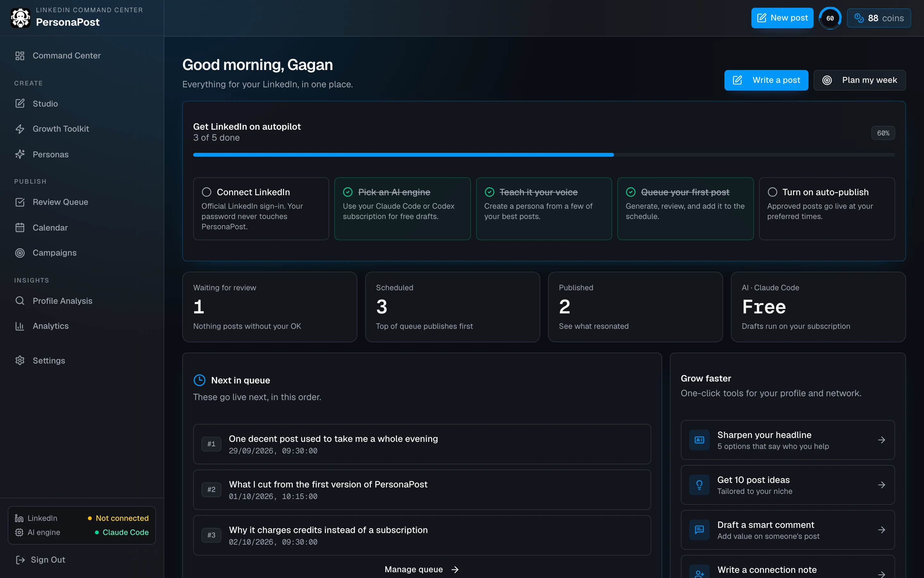Open Profile Analysis in sidebar
This screenshot has height=578, width=924.
[x=82, y=301]
